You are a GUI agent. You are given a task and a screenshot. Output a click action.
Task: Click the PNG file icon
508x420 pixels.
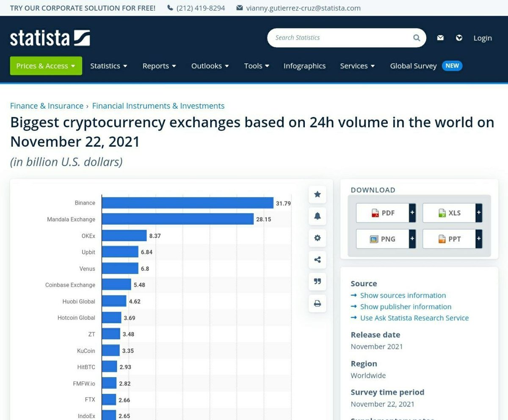pos(374,239)
